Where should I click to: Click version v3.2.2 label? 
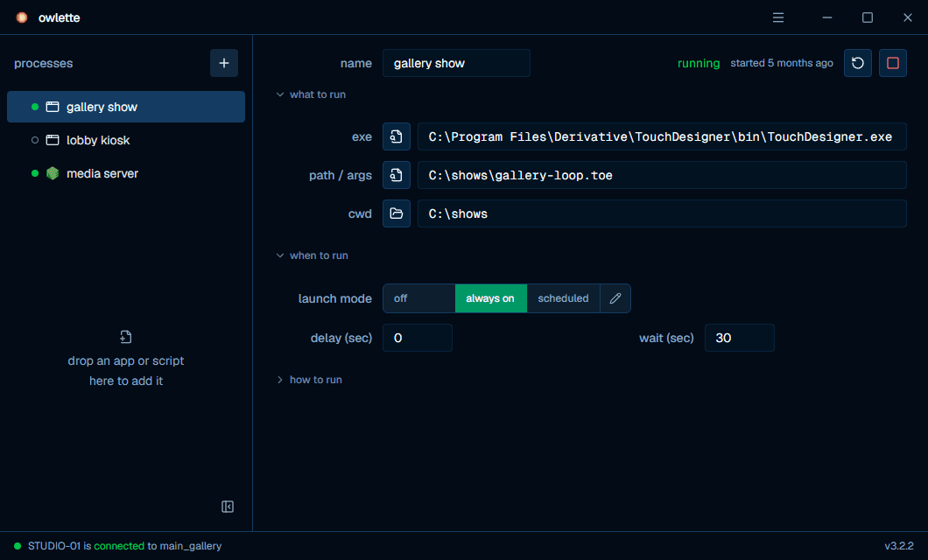(x=898, y=546)
